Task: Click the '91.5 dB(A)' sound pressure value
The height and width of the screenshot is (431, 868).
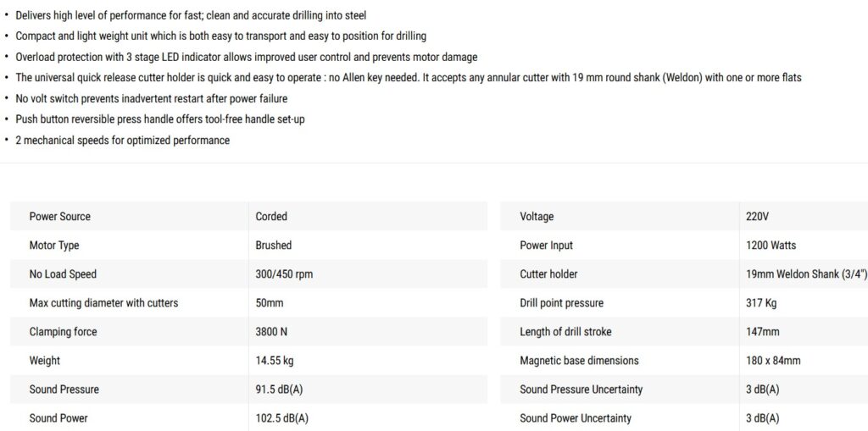Action: click(282, 390)
